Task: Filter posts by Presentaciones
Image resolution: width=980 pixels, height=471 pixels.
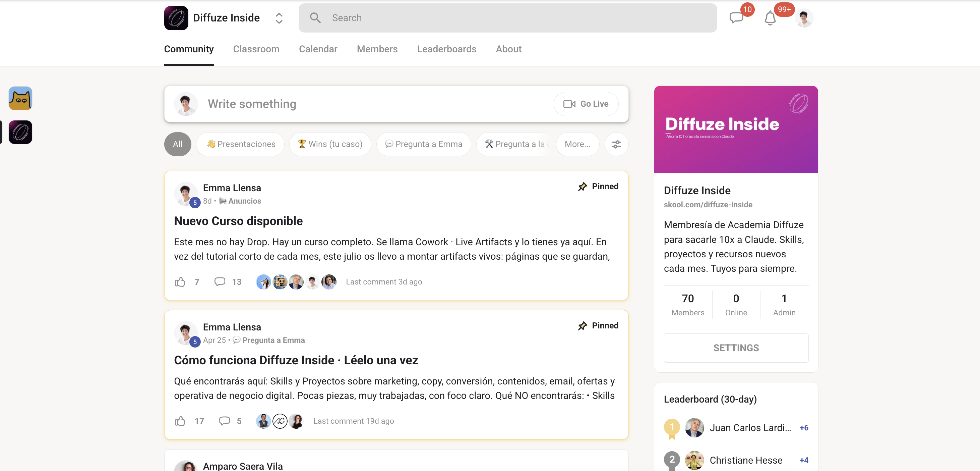Action: pos(240,144)
